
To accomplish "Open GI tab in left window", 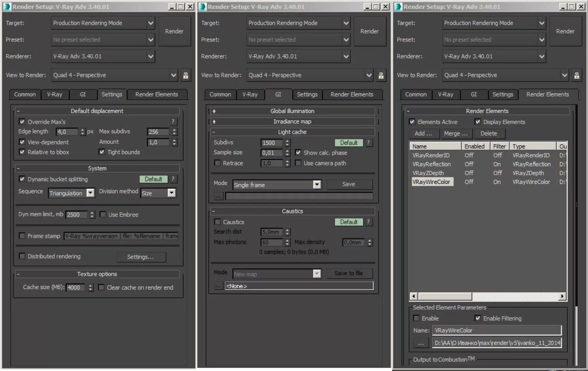I will point(83,94).
